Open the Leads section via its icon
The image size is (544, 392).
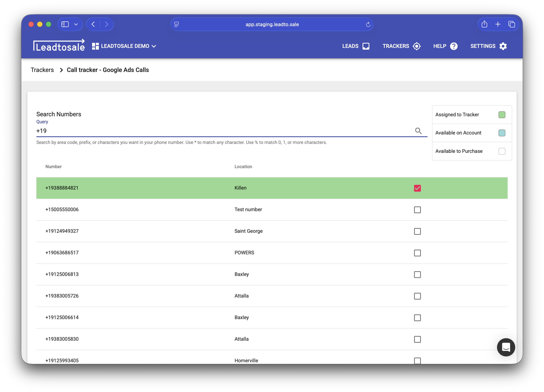point(366,46)
